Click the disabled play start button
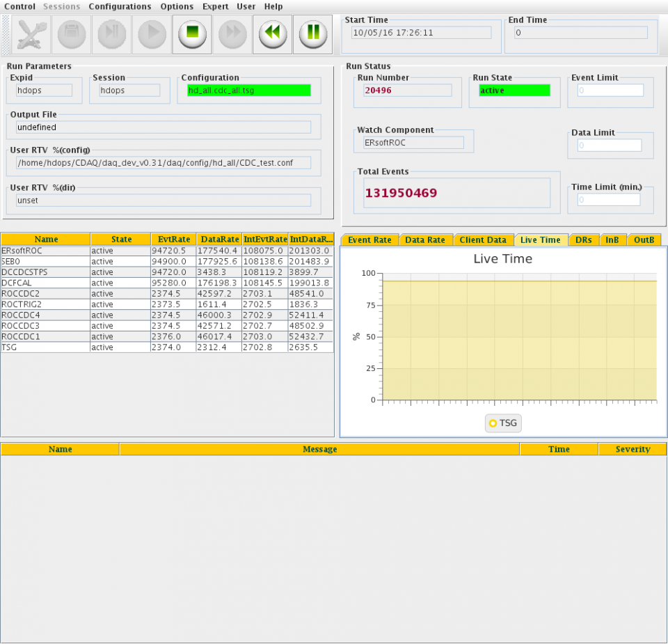668x644 pixels. (152, 33)
